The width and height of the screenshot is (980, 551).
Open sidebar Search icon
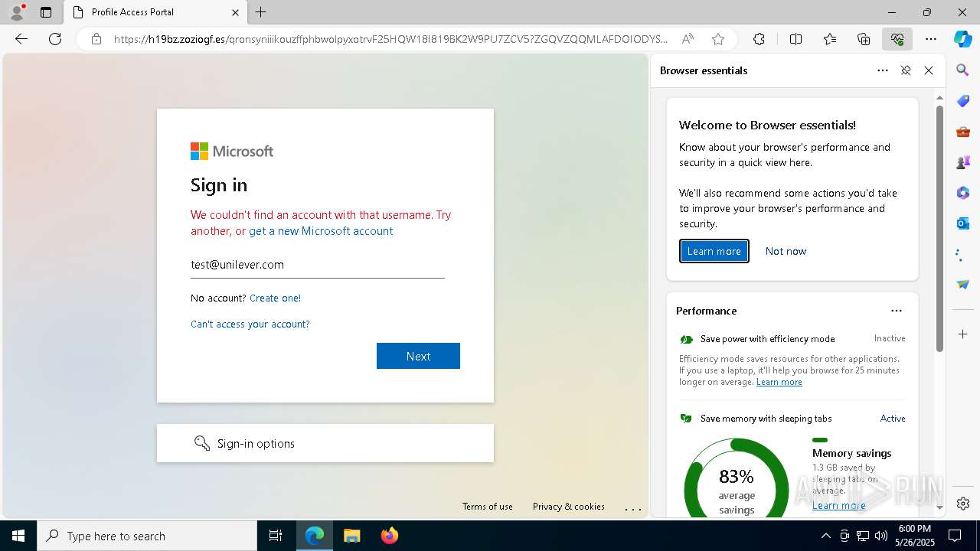tap(963, 70)
